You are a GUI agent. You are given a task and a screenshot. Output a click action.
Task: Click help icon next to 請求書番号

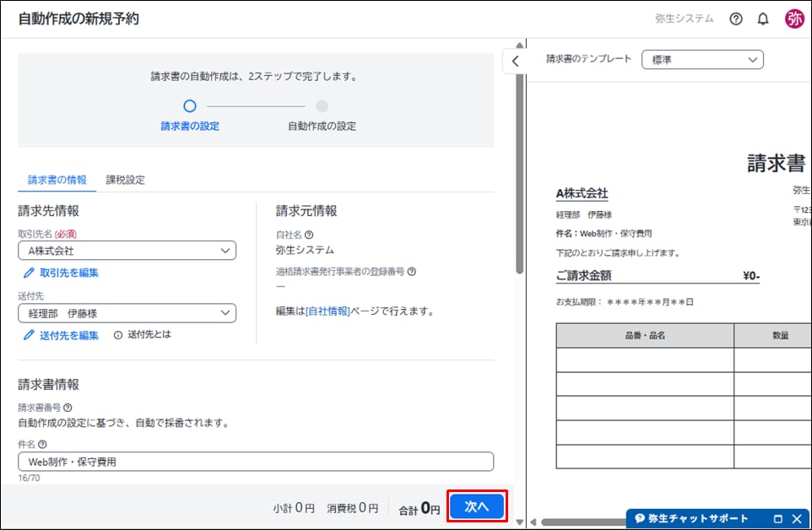[68, 408]
